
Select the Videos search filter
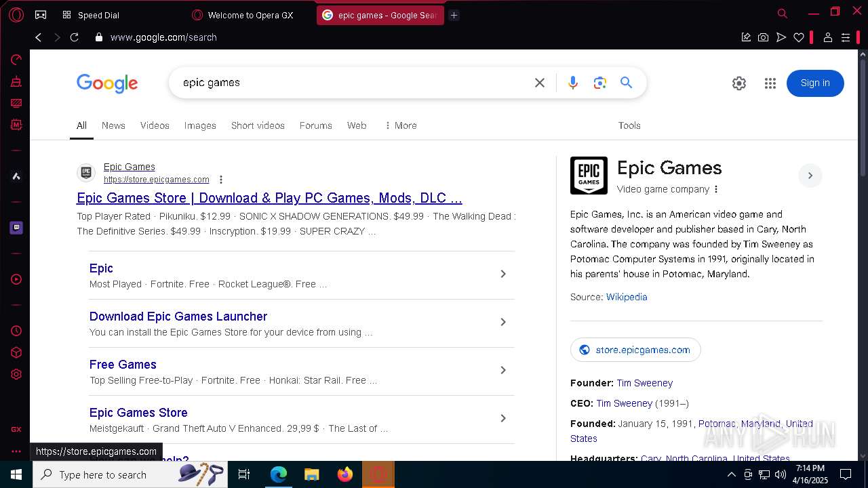pyautogui.click(x=155, y=125)
